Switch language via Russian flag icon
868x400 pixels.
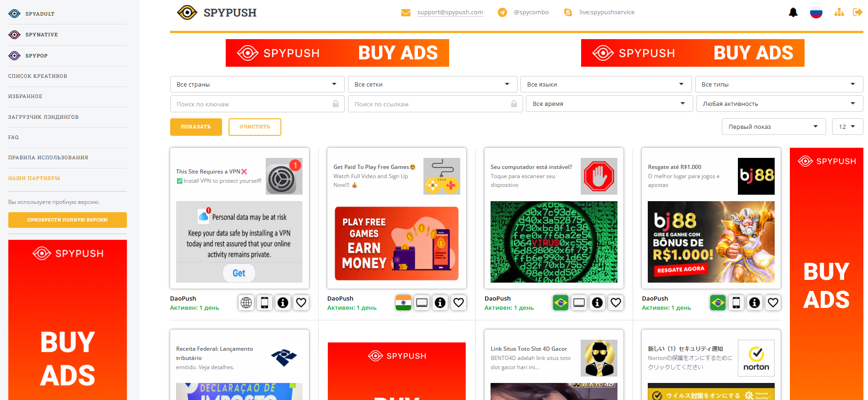[816, 12]
